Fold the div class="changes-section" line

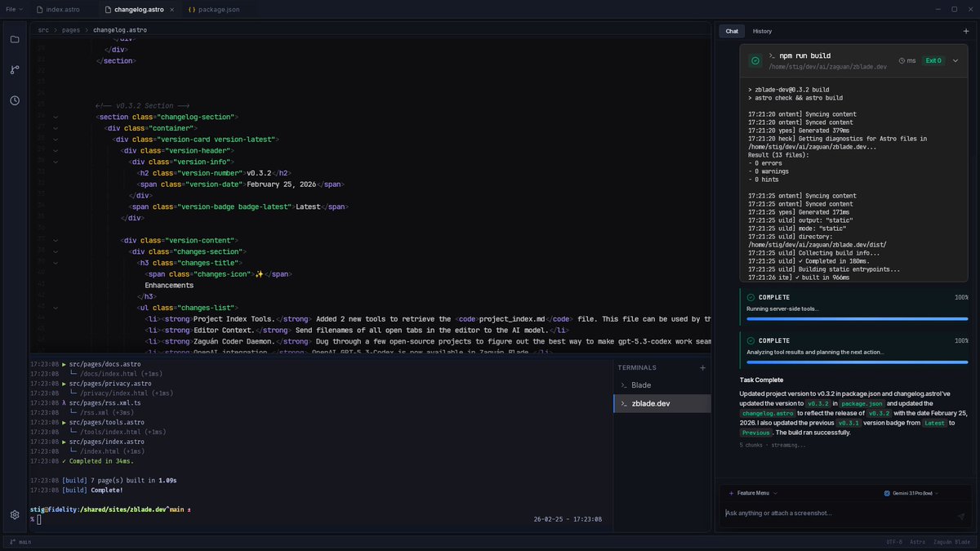(56, 252)
